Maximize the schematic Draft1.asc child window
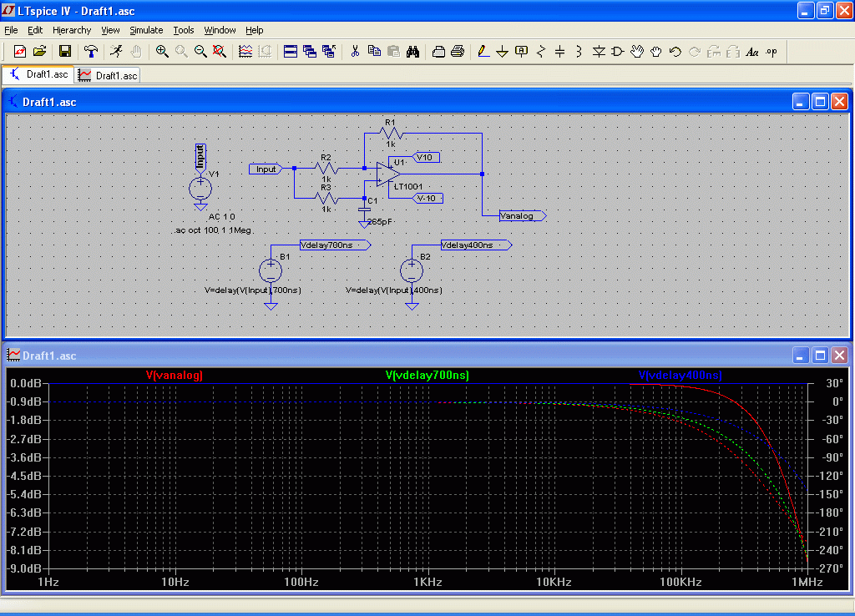Viewport: 855px width, 616px height. click(820, 101)
